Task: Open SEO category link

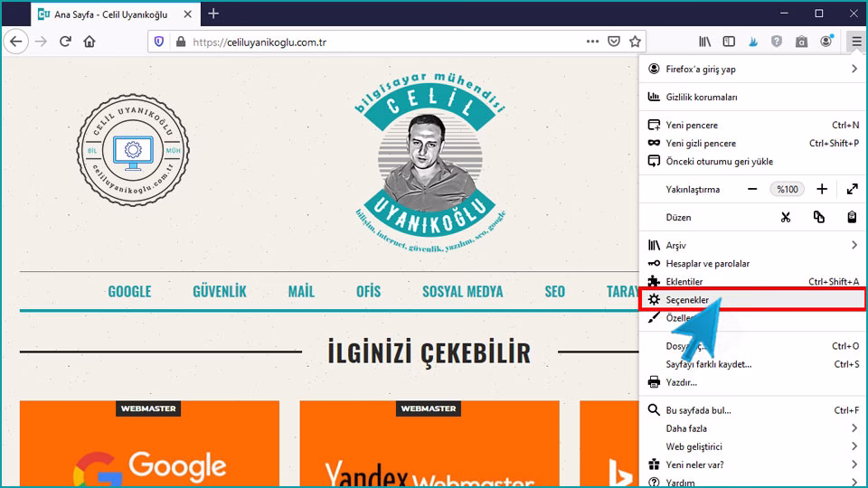Action: (554, 292)
